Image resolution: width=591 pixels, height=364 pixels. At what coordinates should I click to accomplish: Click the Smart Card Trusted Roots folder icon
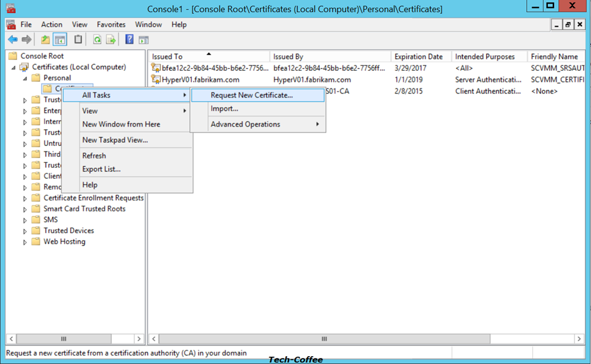tap(36, 208)
